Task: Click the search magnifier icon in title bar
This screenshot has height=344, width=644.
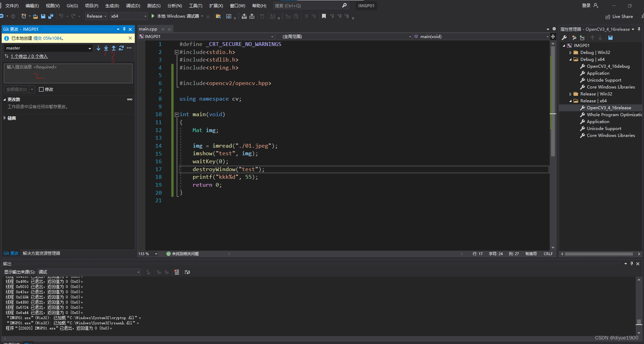Action: tap(344, 6)
